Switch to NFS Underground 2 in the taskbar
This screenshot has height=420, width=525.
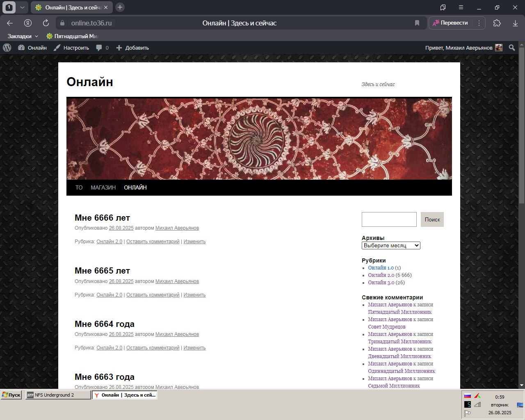click(x=58, y=395)
